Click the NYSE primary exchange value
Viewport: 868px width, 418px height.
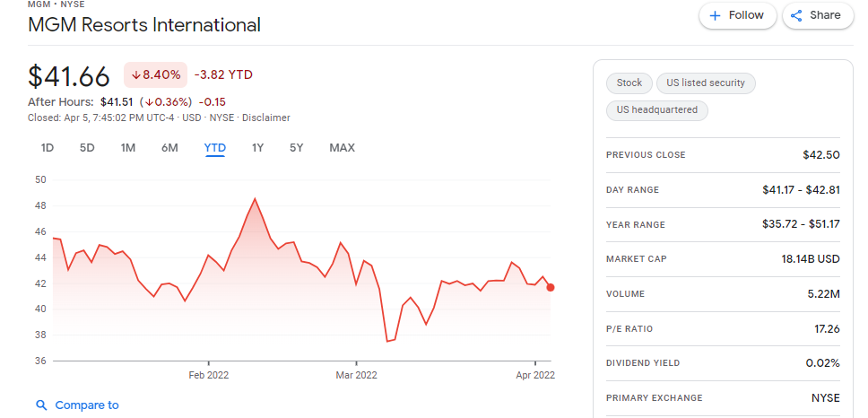coord(825,398)
